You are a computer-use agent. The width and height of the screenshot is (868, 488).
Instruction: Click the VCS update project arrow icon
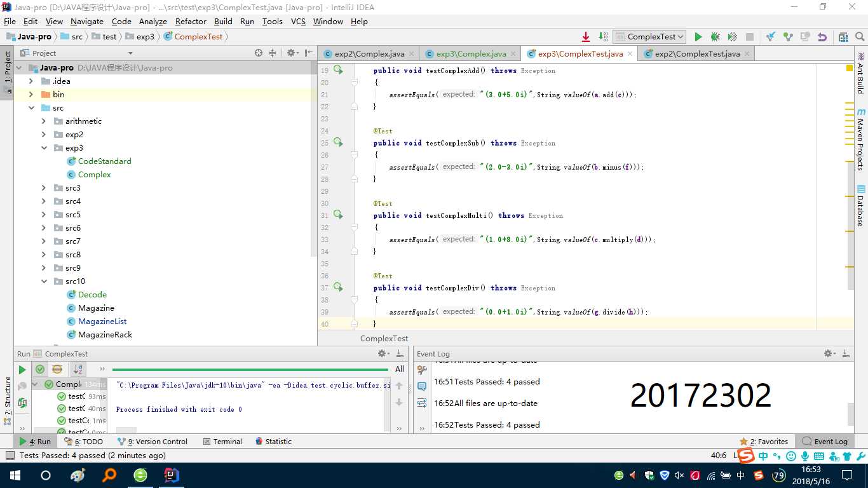[771, 37]
